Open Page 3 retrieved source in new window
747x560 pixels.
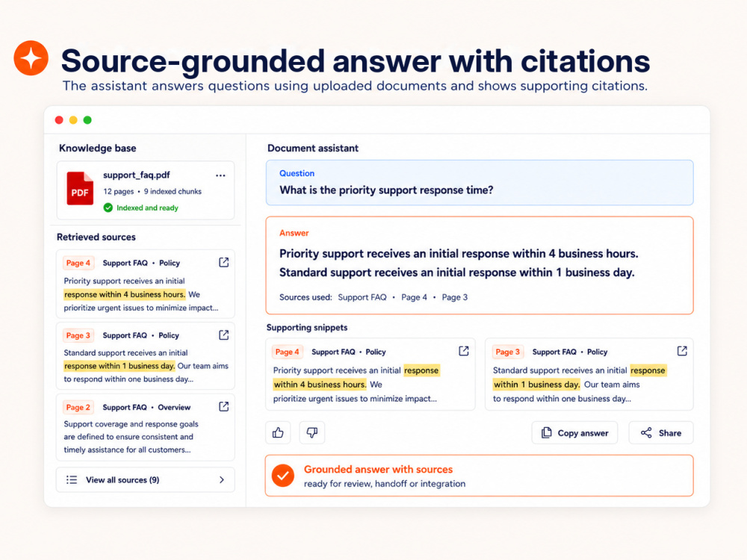click(x=224, y=335)
